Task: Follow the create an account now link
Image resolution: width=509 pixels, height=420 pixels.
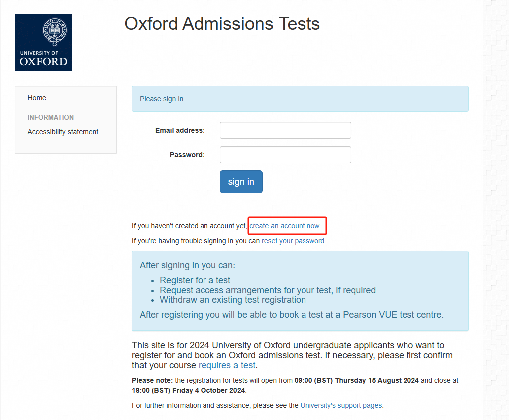Action: [x=285, y=226]
